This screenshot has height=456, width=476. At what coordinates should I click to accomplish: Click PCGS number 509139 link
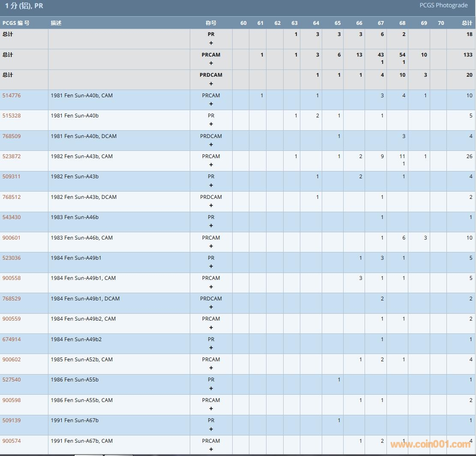click(12, 420)
